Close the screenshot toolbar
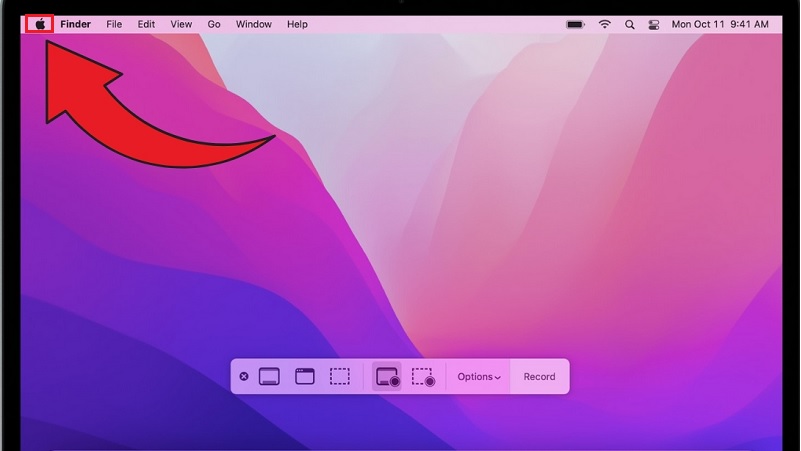 244,376
